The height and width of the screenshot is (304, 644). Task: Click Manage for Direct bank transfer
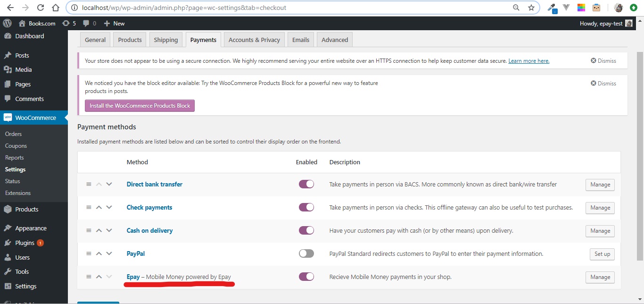tap(600, 185)
